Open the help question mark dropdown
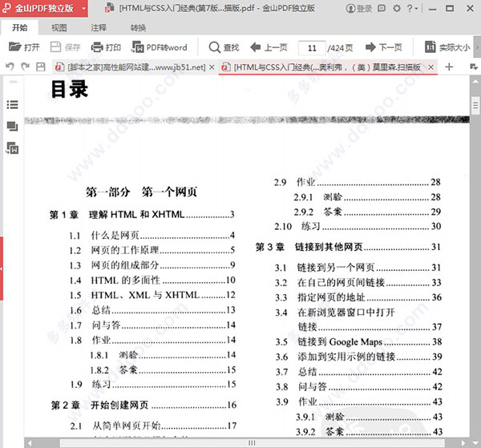Screen dimensions: 481x448 click(x=412, y=8)
